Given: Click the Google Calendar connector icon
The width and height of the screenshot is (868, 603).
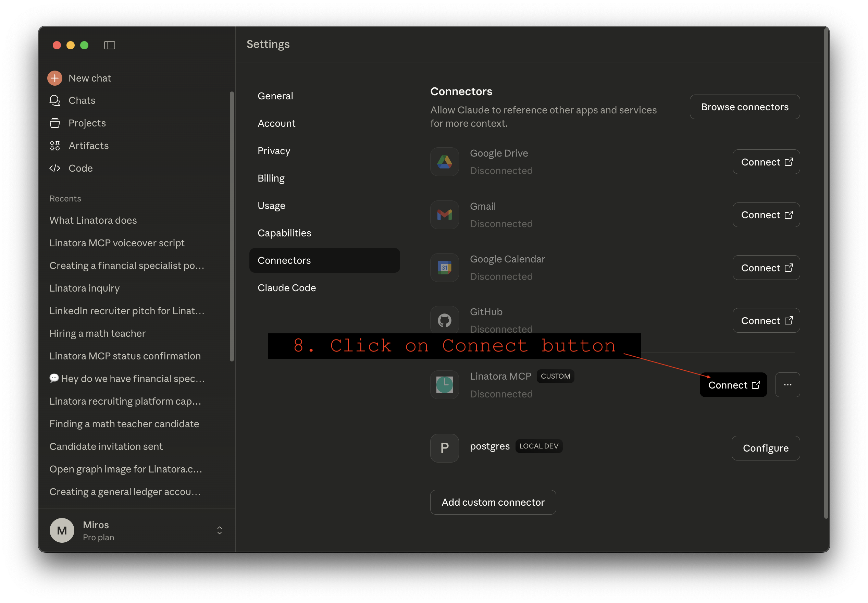Looking at the screenshot, I should pos(444,268).
